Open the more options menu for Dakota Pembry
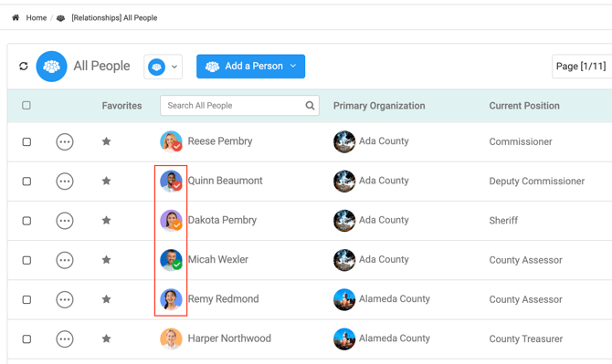 pos(65,221)
